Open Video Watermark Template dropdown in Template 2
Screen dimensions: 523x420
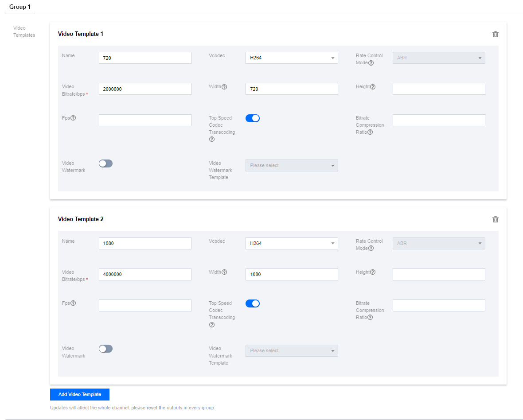click(x=292, y=351)
